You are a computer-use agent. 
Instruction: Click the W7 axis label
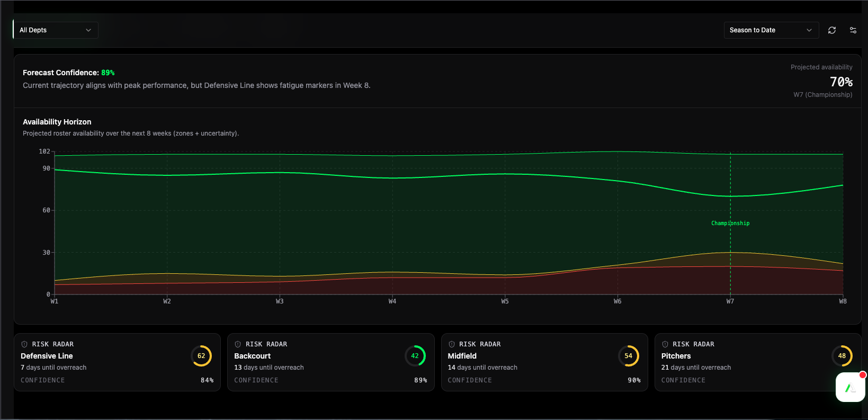coord(730,301)
